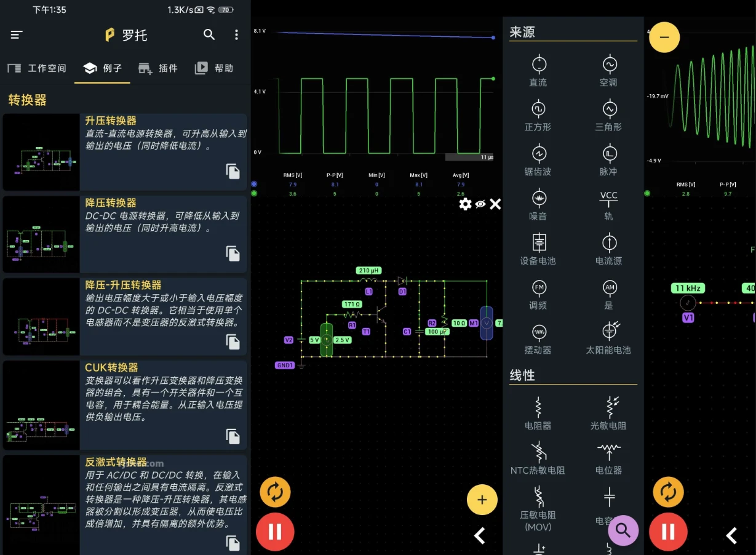Pick the 电位器 potentiometer component
756x555 pixels.
[x=608, y=458]
